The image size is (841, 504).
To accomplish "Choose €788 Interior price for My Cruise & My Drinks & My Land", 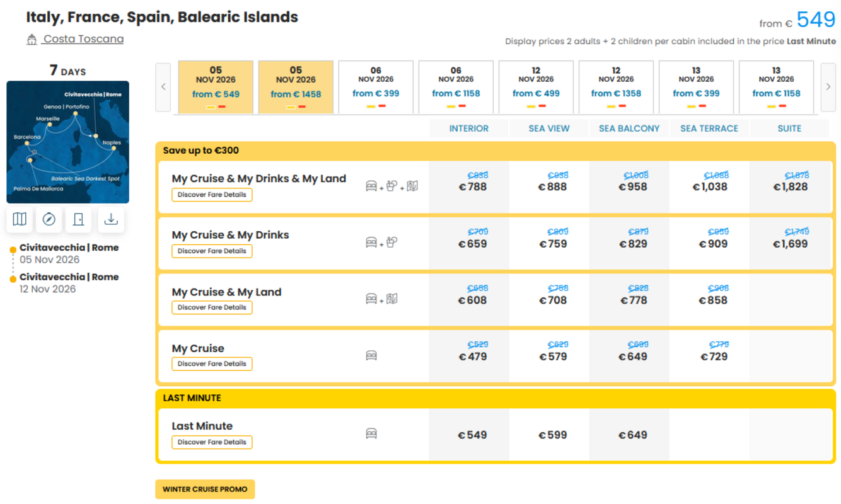I will click(472, 187).
